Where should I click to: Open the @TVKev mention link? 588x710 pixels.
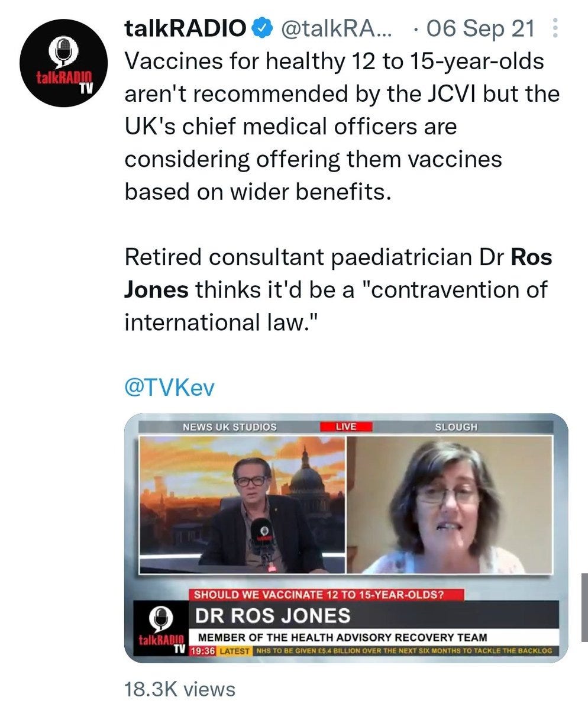click(x=169, y=388)
